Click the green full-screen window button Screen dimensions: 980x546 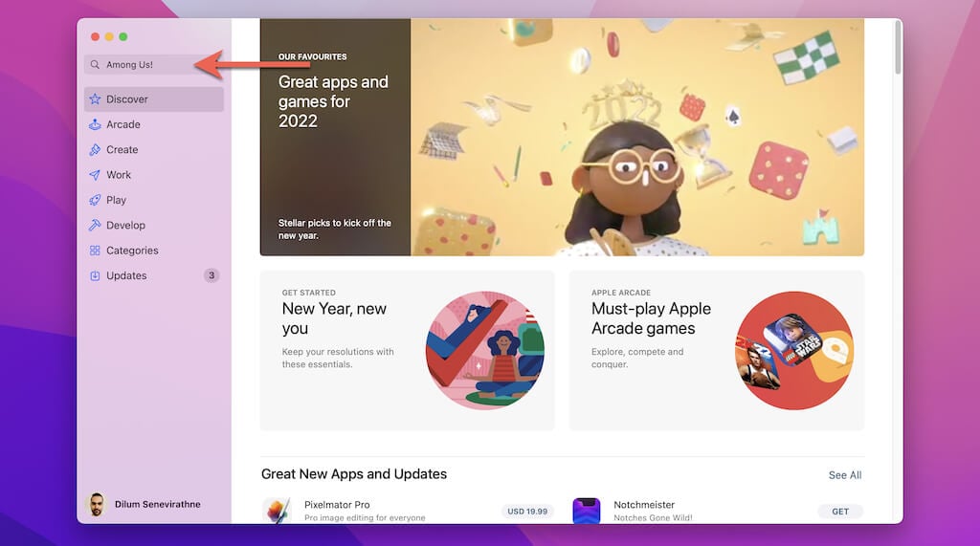tap(123, 37)
